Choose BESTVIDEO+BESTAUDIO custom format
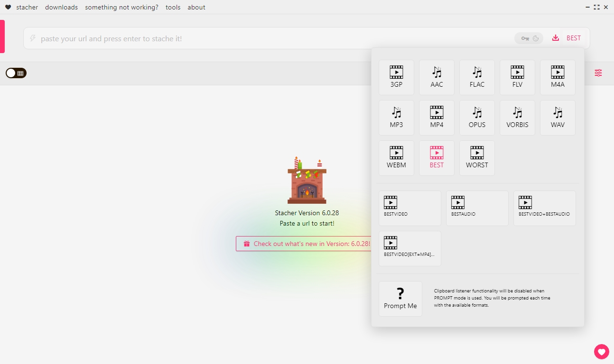Image resolution: width=614 pixels, height=364 pixels. (545, 208)
